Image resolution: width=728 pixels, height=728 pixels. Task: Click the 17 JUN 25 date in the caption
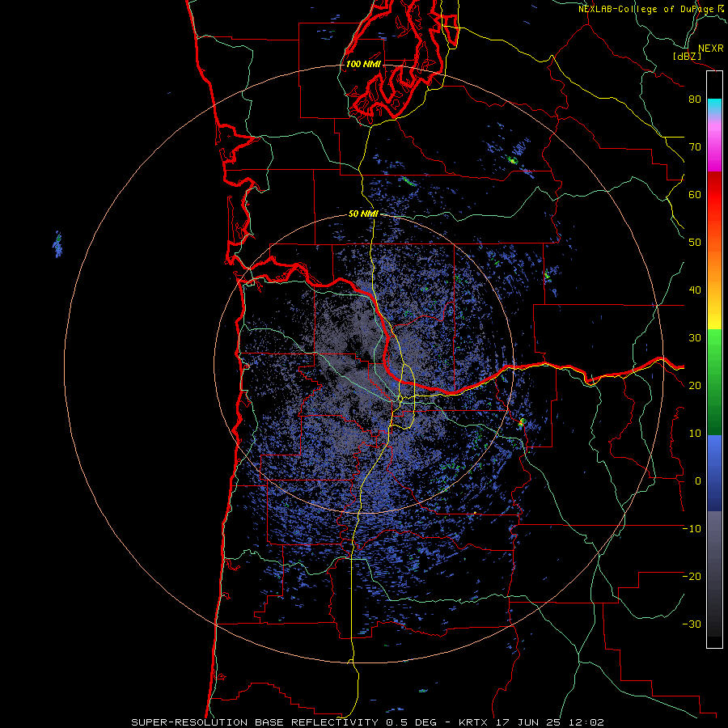coord(527,722)
